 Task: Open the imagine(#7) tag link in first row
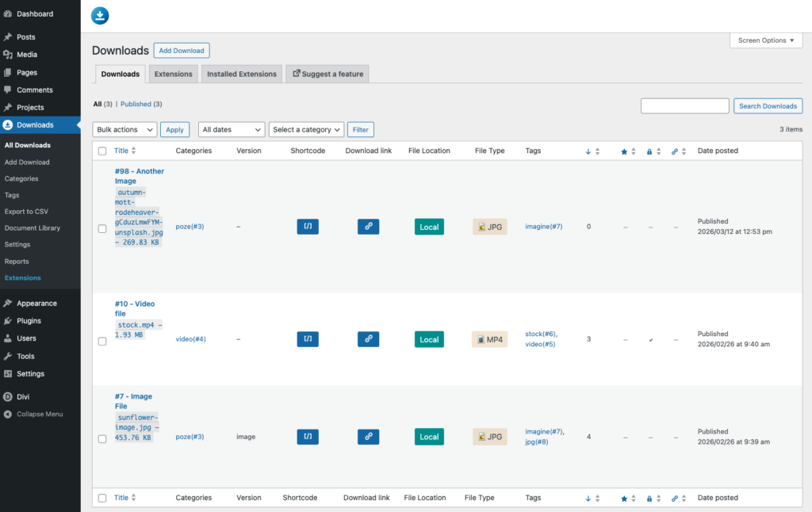544,227
